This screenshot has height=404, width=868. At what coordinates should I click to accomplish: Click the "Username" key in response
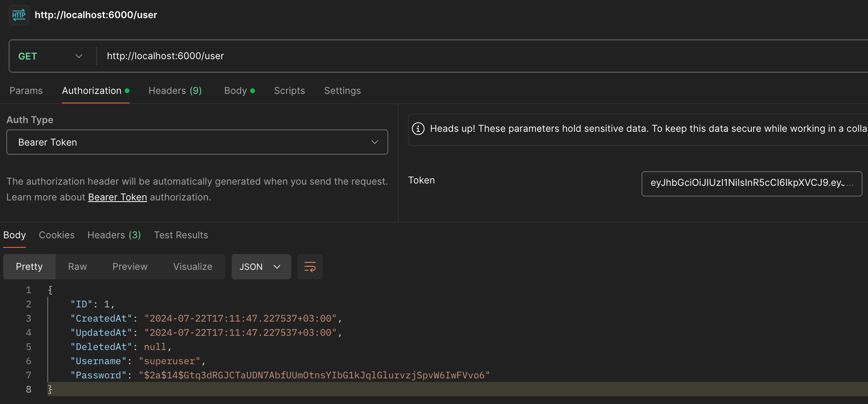click(99, 361)
